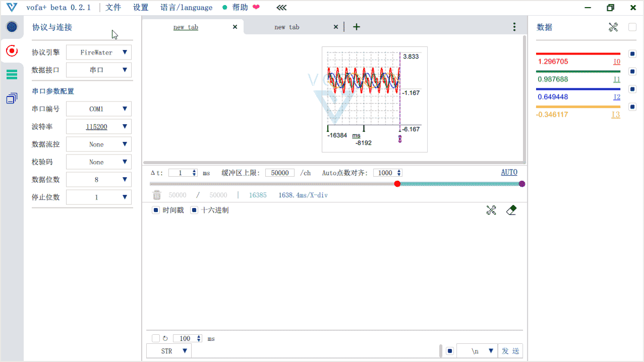This screenshot has height=362, width=644.
Task: Open receive area tools wrench icon
Action: 491,210
